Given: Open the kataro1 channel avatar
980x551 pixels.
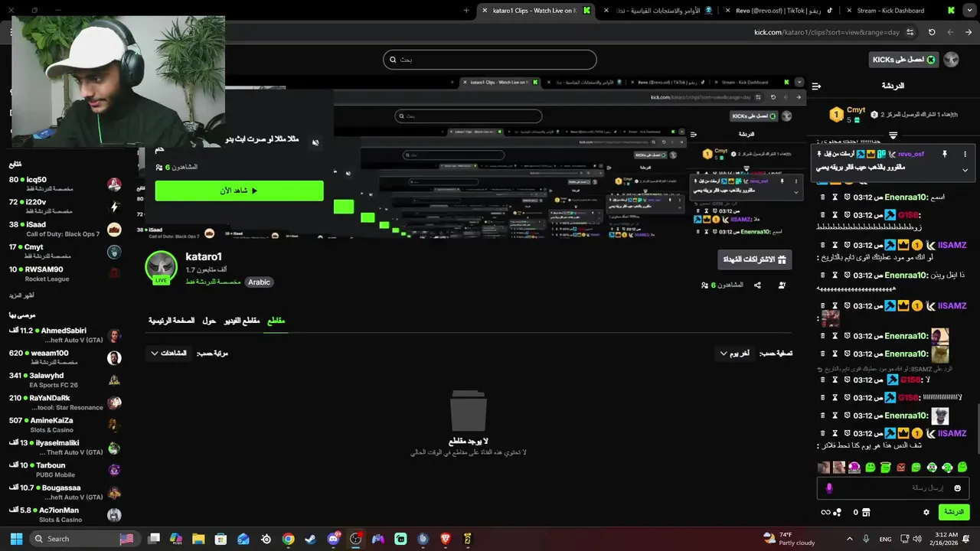Looking at the screenshot, I should 162,267.
